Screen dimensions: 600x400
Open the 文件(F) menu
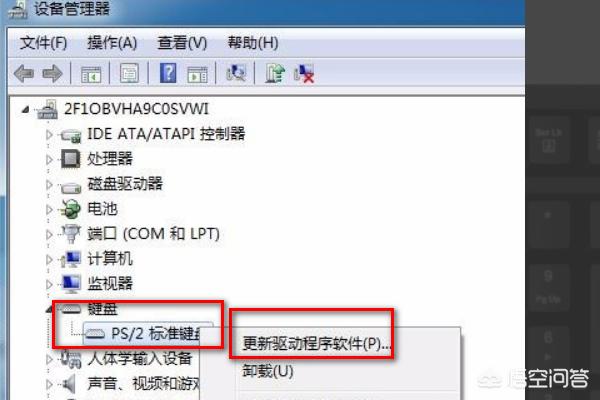pos(43,42)
